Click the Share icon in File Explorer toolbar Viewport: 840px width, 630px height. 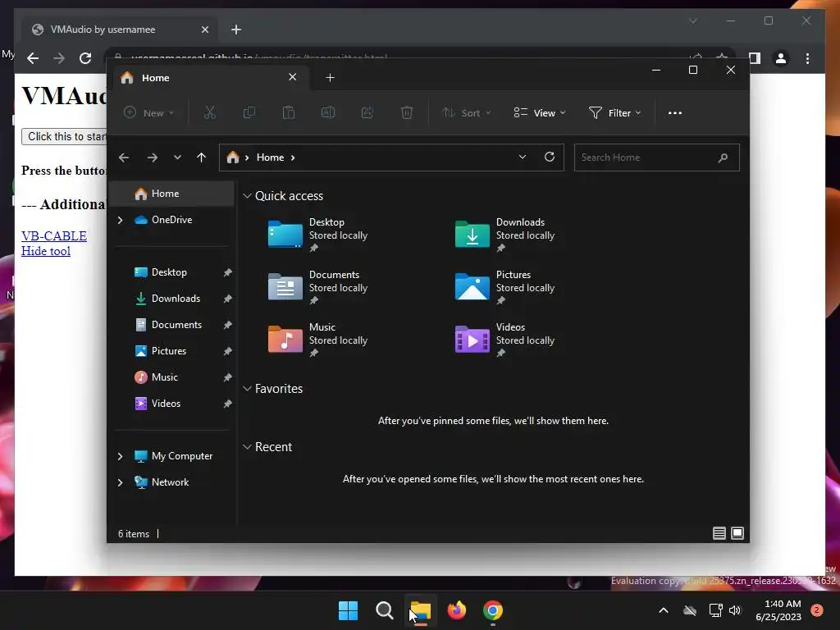pyautogui.click(x=367, y=112)
